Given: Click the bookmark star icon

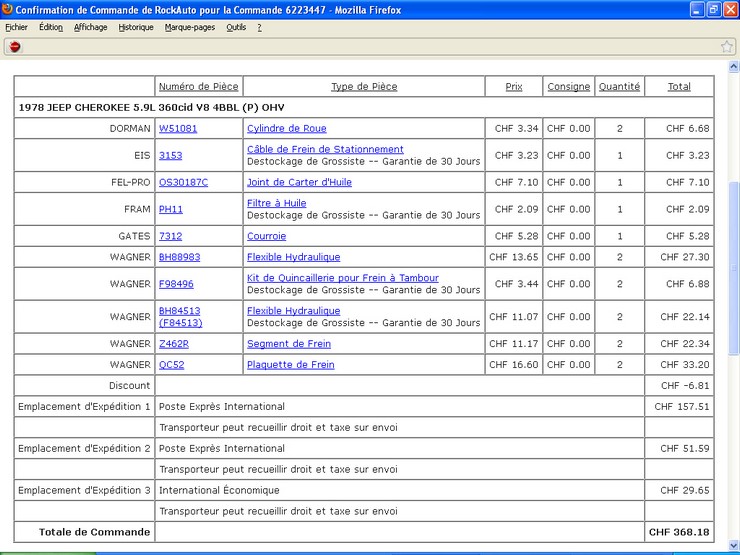Looking at the screenshot, I should [x=727, y=46].
